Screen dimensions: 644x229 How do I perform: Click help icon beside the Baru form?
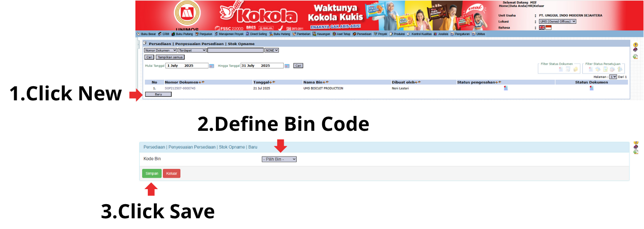point(636,143)
